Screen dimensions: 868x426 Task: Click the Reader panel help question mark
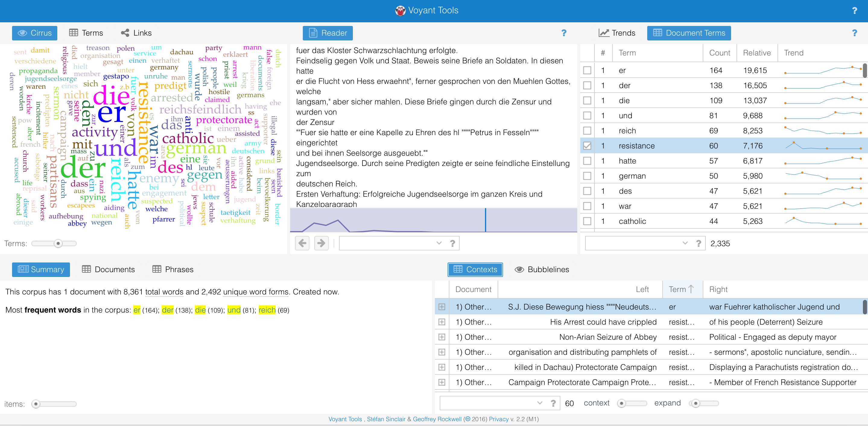click(564, 33)
